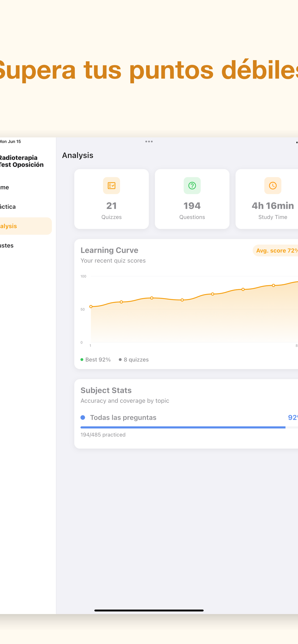298x644 pixels.
Task: Click the 'Best 92%' legend label
Action: click(98, 360)
